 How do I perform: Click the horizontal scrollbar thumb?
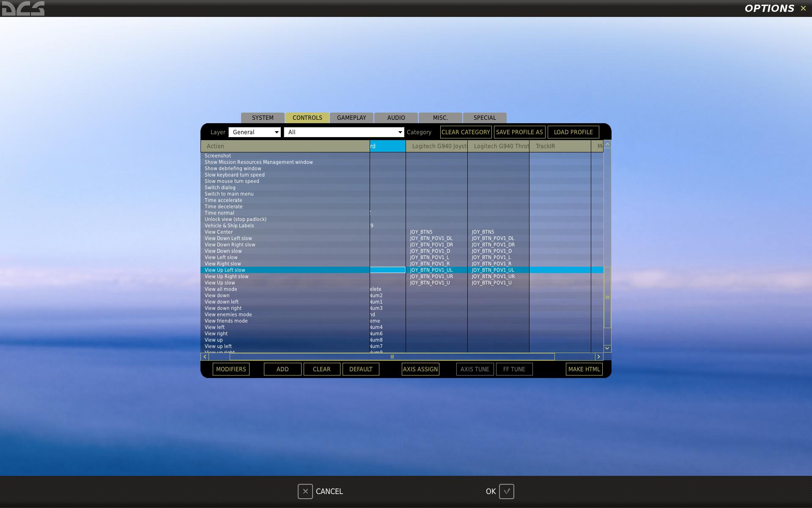pos(392,357)
